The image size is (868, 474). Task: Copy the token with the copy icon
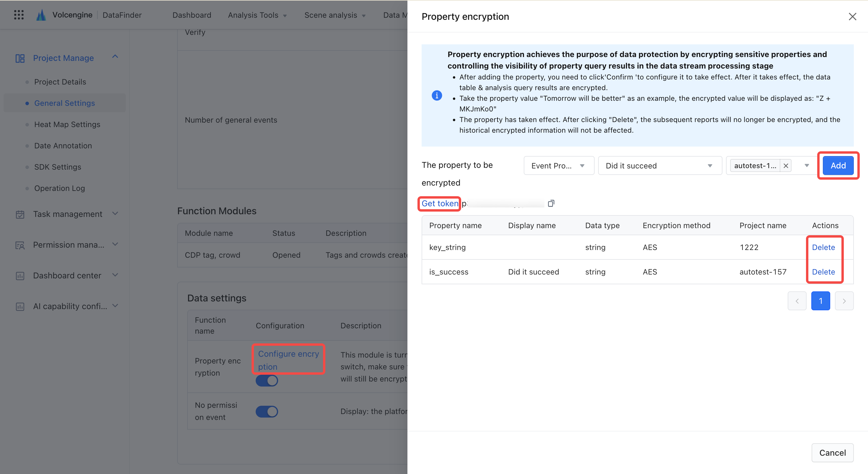point(551,203)
